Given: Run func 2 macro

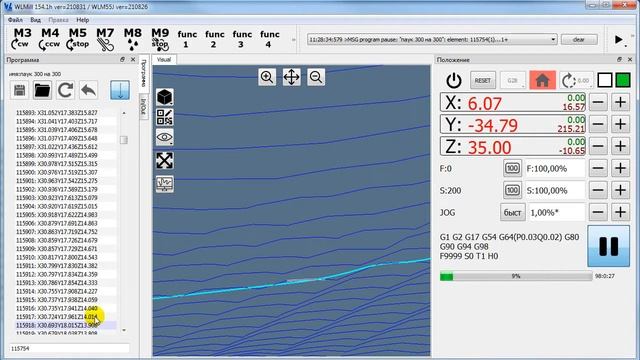Looking at the screenshot, I should (215, 39).
